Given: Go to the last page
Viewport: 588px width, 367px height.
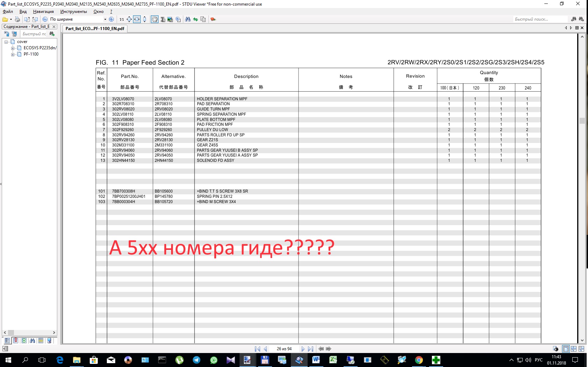Looking at the screenshot, I should [x=310, y=349].
